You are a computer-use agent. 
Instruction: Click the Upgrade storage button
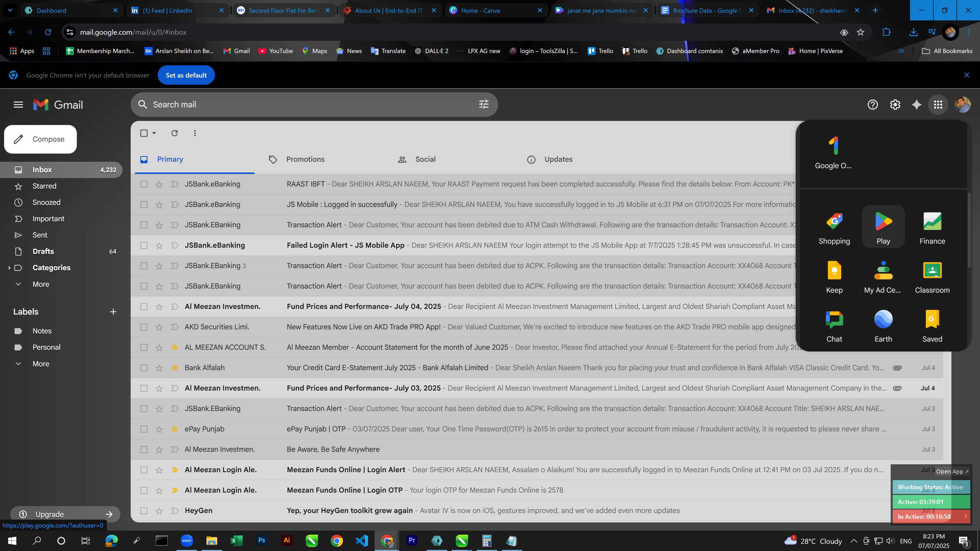(65, 514)
